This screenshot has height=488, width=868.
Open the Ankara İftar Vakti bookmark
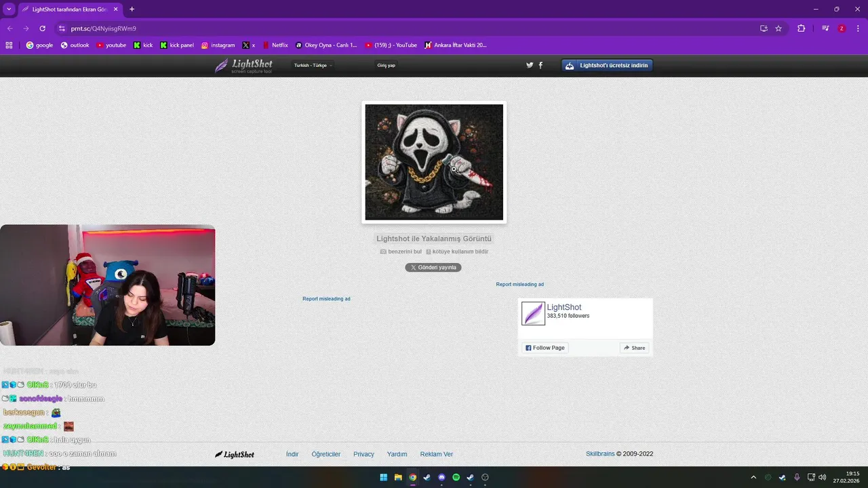tap(456, 45)
